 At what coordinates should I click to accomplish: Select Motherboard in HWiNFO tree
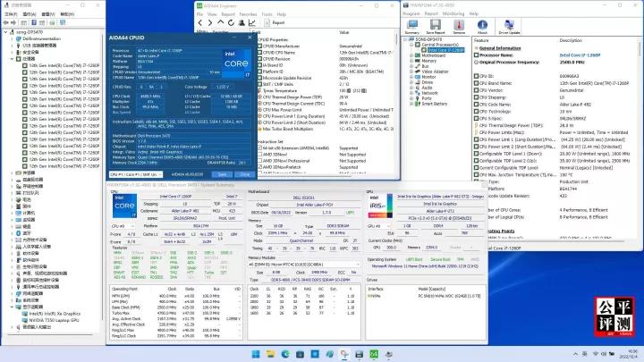coord(433,55)
